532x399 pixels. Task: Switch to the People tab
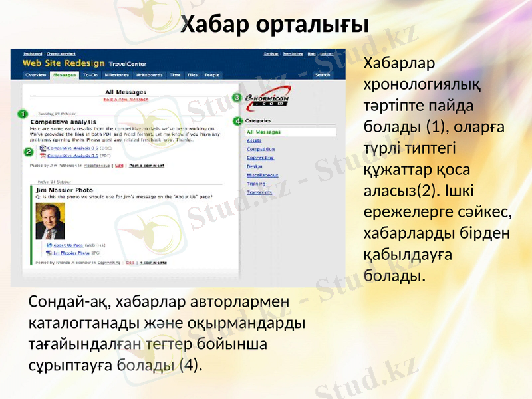212,75
